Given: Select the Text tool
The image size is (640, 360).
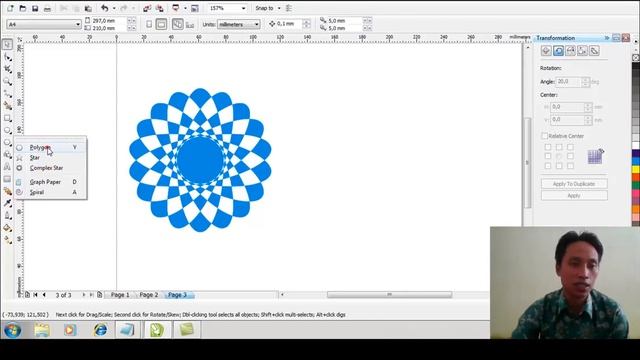Looking at the screenshot, I should click(7, 167).
